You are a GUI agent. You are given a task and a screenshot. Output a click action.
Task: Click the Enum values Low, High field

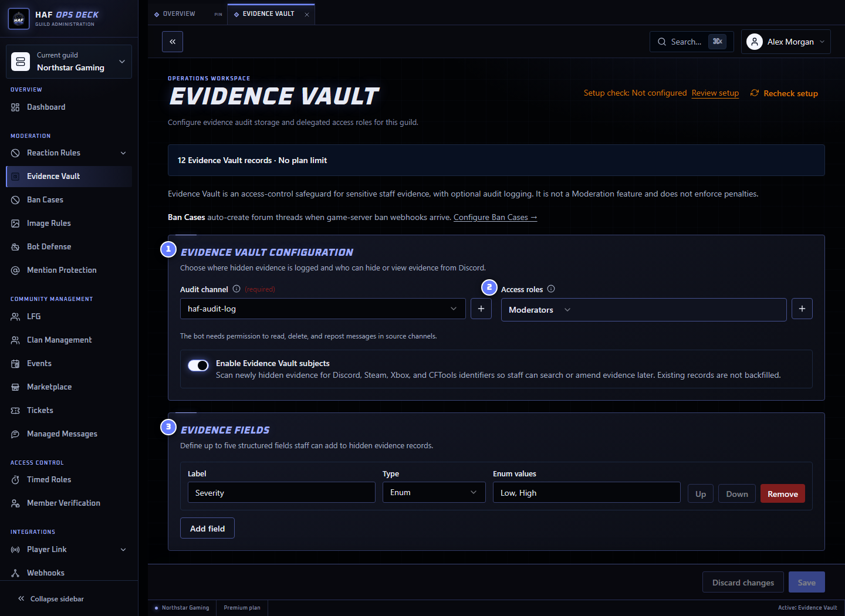[587, 492]
